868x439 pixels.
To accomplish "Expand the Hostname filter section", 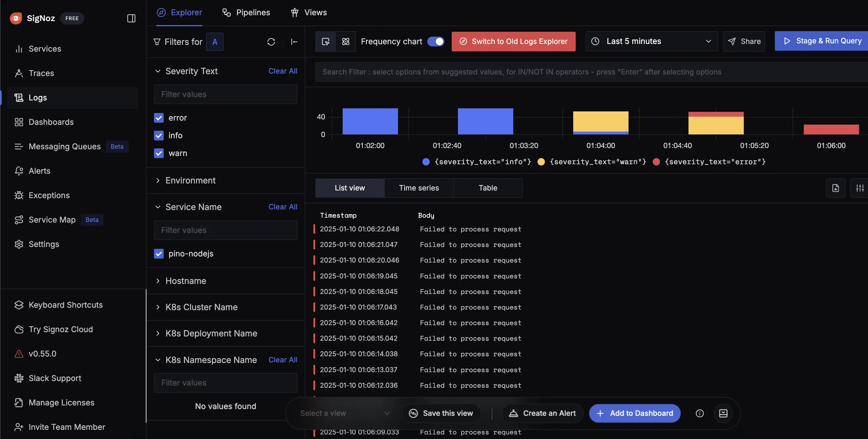I will (157, 281).
